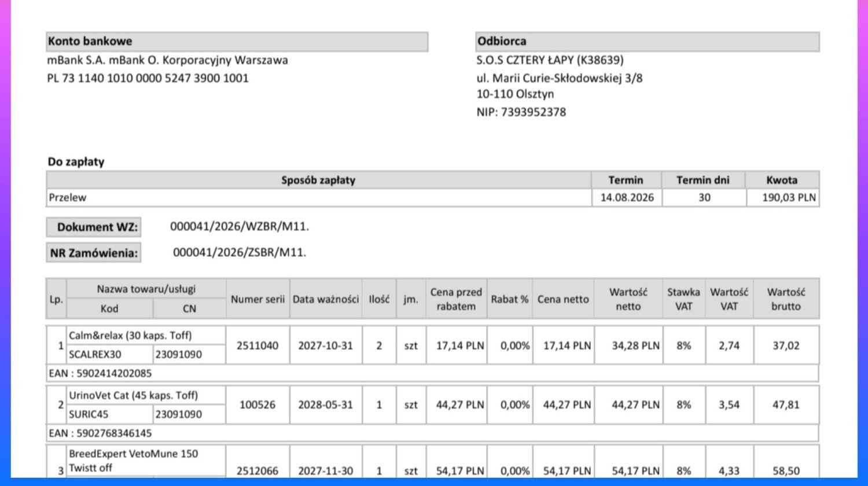This screenshot has height=486, width=868.
Task: Click expiry date 2027-11-30
Action: point(325,471)
